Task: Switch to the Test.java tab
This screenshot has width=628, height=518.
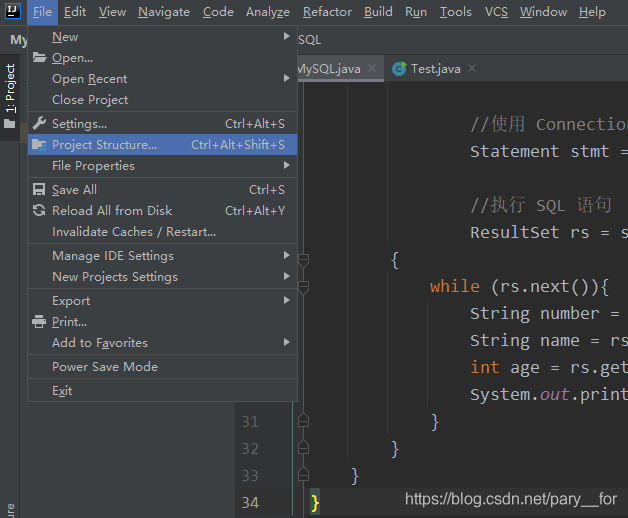Action: [x=435, y=69]
